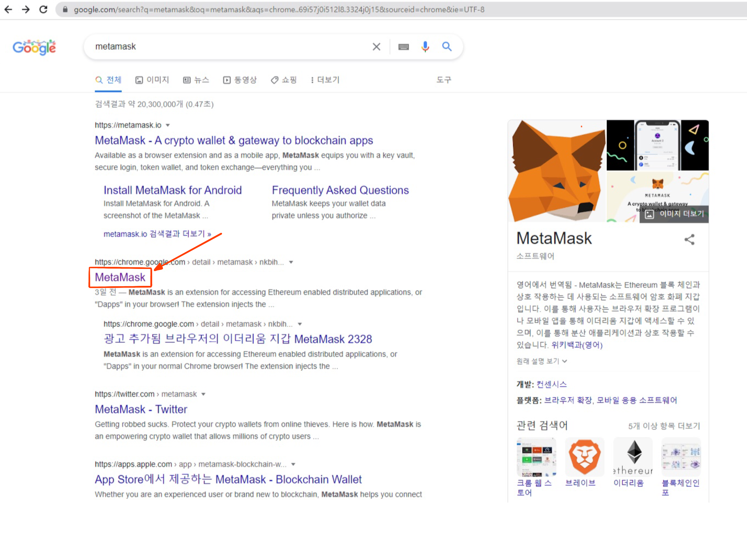The height and width of the screenshot is (560, 747).
Task: Expand dropdown beside indented chrome.google.com result
Action: coord(300,324)
